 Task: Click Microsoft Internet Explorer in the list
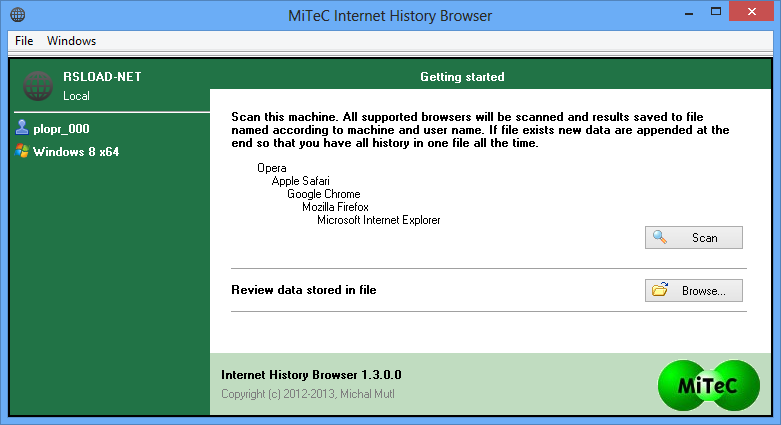379,220
